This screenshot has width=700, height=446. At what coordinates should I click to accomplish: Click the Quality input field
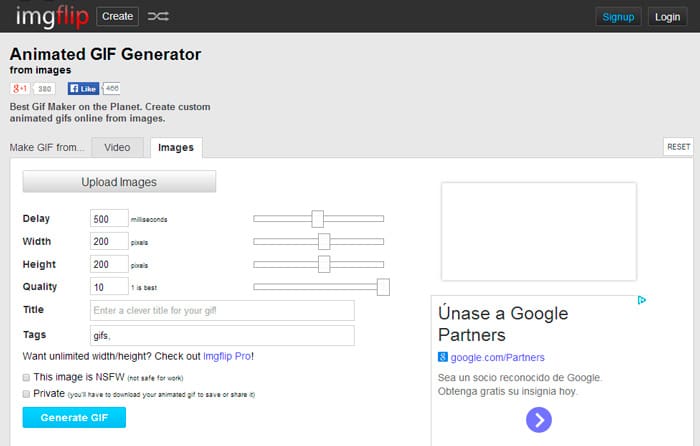tap(109, 287)
